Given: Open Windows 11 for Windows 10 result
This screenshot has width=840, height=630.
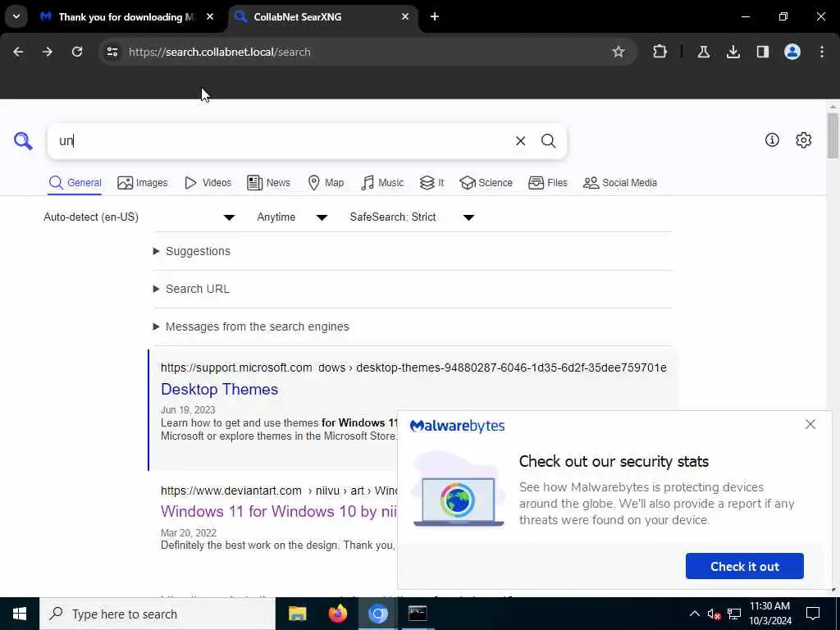Looking at the screenshot, I should 279,511.
